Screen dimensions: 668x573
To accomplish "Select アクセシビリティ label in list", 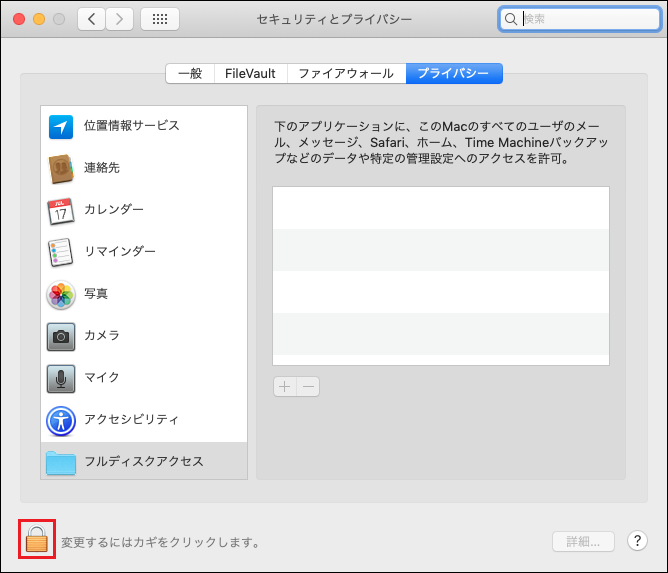I will (x=131, y=420).
